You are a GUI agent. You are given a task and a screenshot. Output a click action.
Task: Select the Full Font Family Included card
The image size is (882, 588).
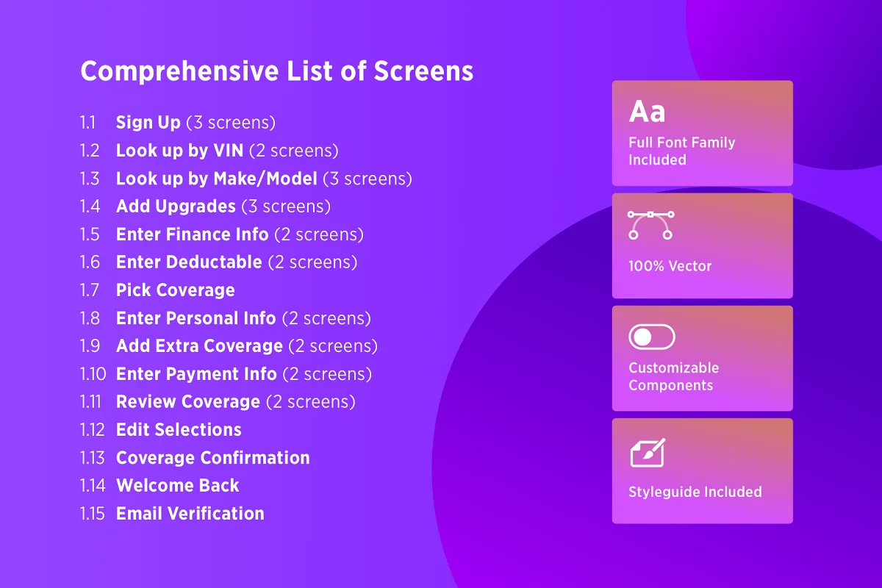702,133
